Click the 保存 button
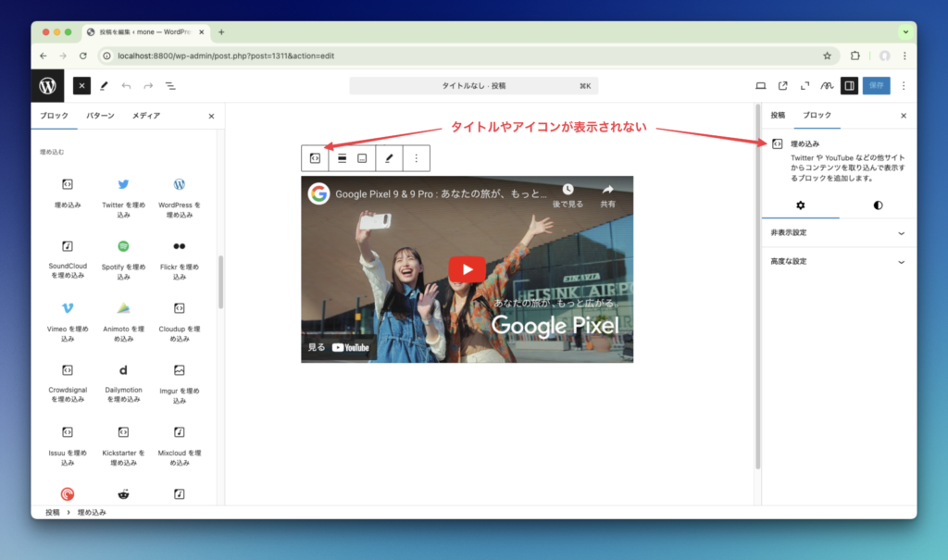948x560 pixels. point(877,86)
